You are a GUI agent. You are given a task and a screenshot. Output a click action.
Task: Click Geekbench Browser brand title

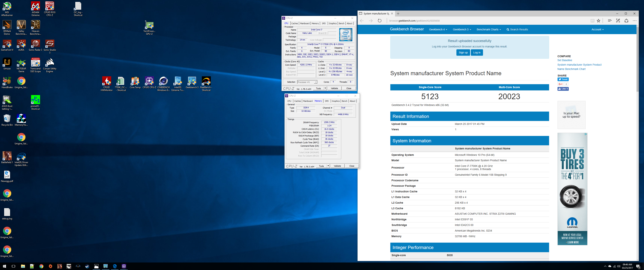click(x=407, y=29)
